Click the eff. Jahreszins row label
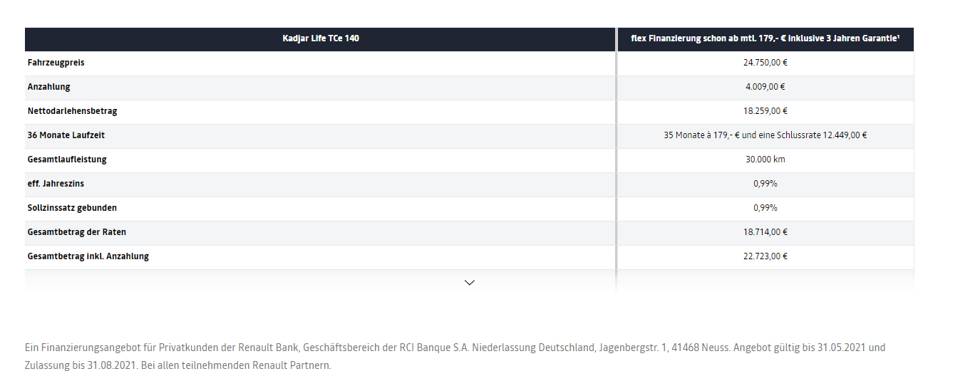Image resolution: width=980 pixels, height=381 pixels. (56, 184)
